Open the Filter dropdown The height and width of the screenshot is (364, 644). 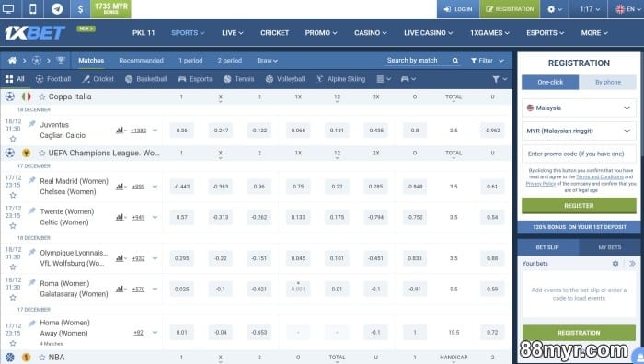[x=488, y=61]
